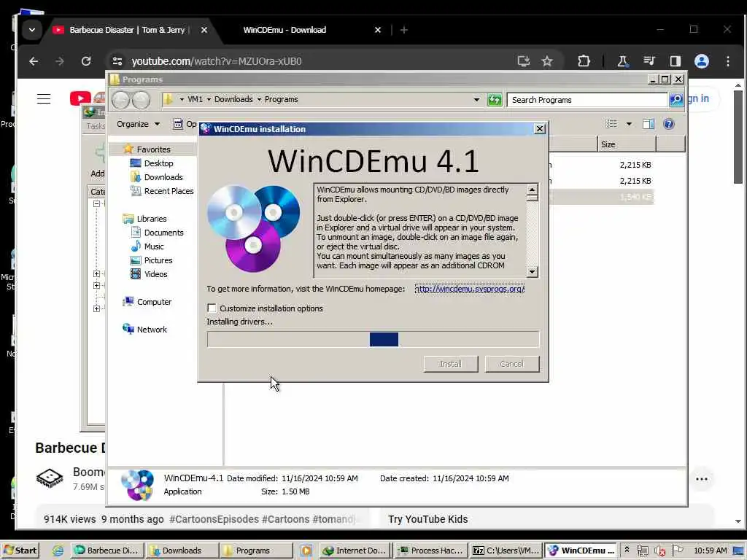Open the Chrome profile avatar
Viewport: 747px width, 560px height.
[701, 61]
